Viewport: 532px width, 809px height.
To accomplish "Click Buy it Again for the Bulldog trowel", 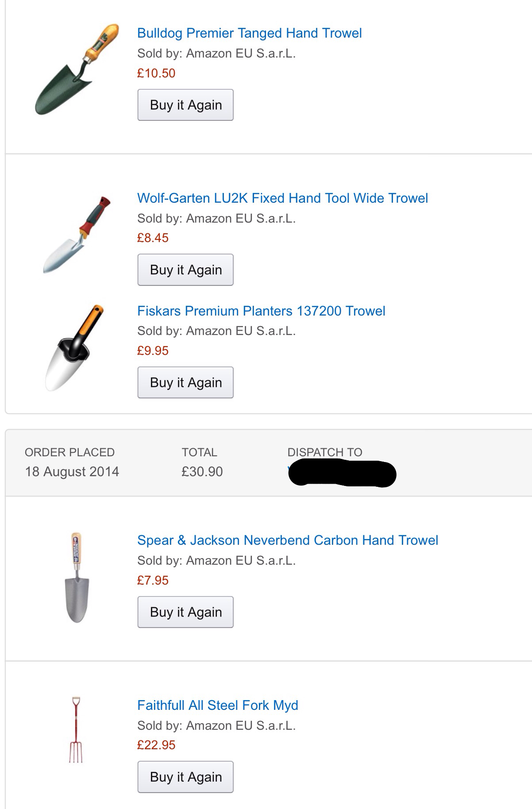I will [185, 105].
